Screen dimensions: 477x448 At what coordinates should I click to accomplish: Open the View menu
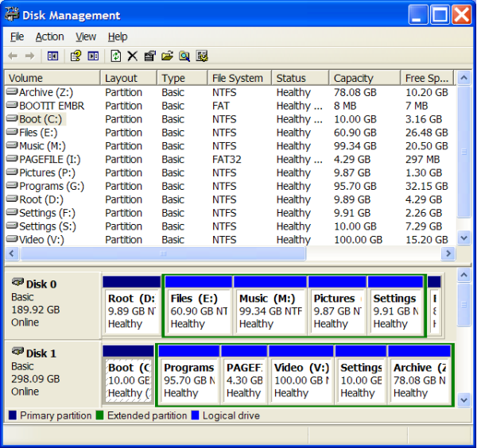click(86, 37)
